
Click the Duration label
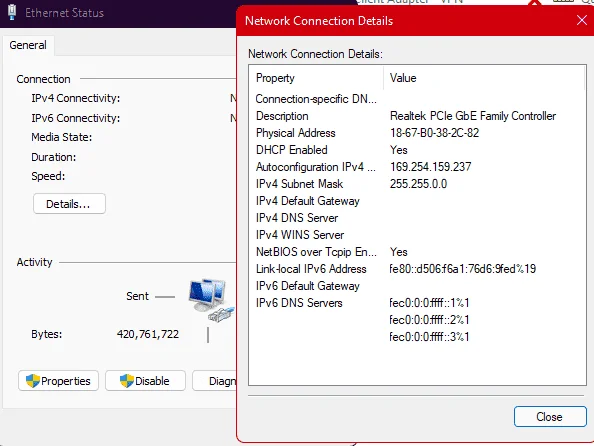point(54,157)
